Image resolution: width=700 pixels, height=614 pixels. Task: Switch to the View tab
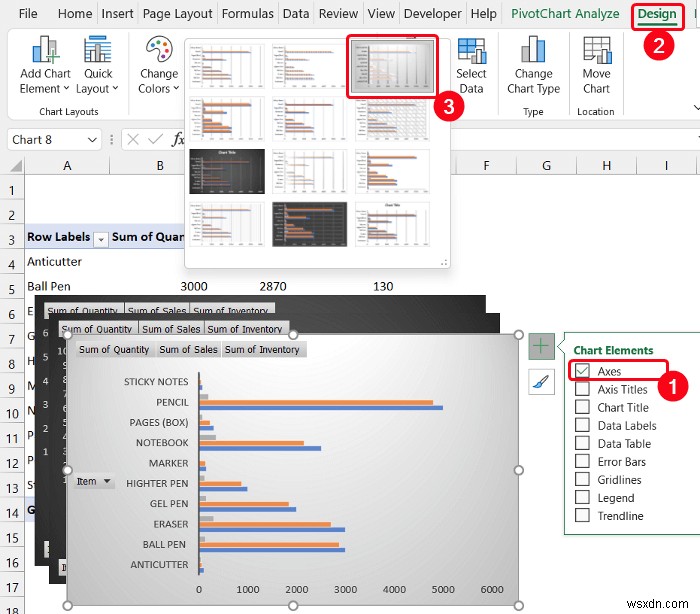[x=381, y=14]
